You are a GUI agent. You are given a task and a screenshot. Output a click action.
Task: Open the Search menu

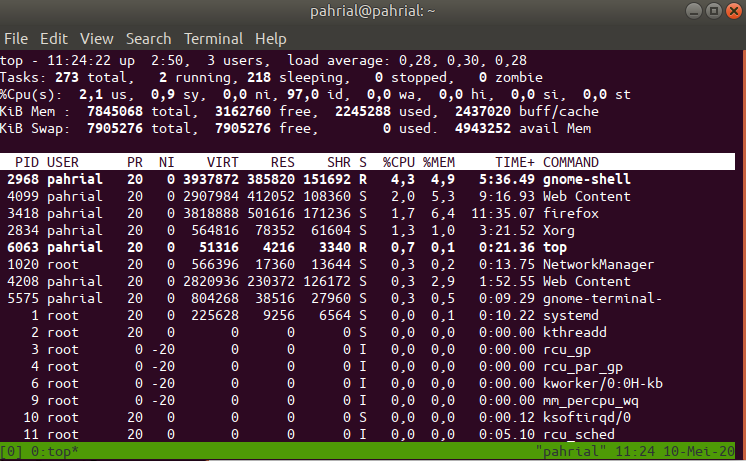[148, 39]
